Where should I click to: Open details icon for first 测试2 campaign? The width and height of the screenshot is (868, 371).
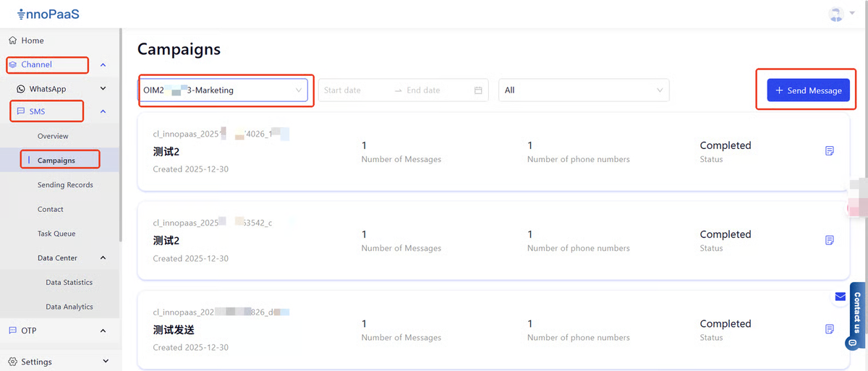coord(830,150)
